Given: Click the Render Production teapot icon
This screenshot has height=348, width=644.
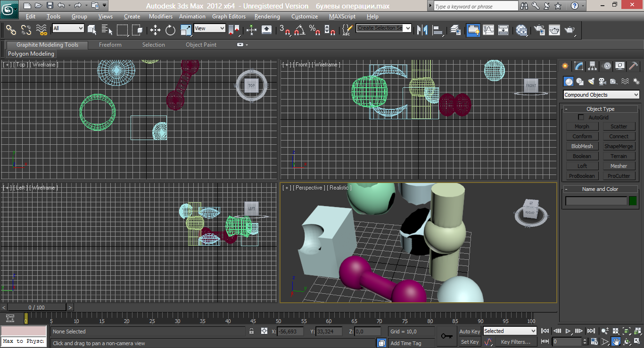Looking at the screenshot, I should click(570, 30).
